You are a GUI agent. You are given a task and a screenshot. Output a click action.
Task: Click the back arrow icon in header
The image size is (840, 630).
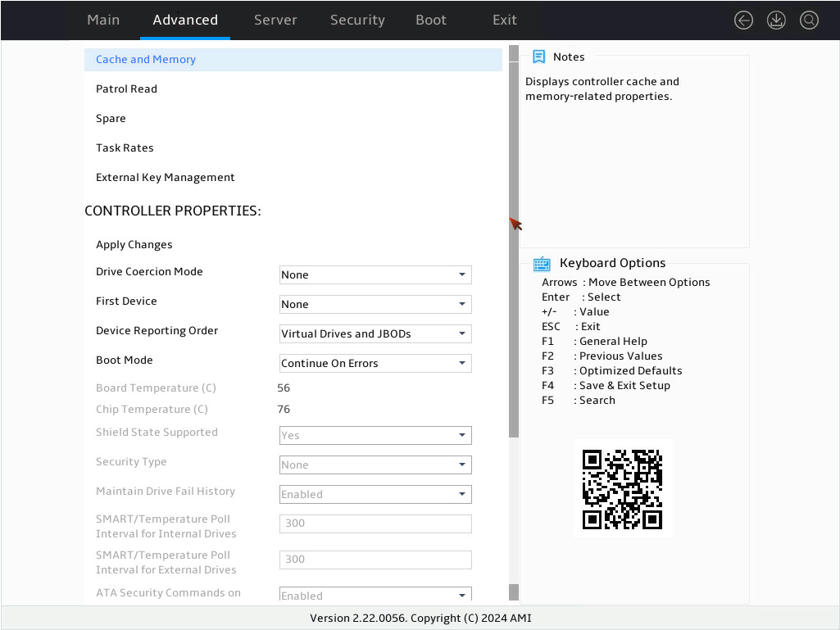pos(743,20)
